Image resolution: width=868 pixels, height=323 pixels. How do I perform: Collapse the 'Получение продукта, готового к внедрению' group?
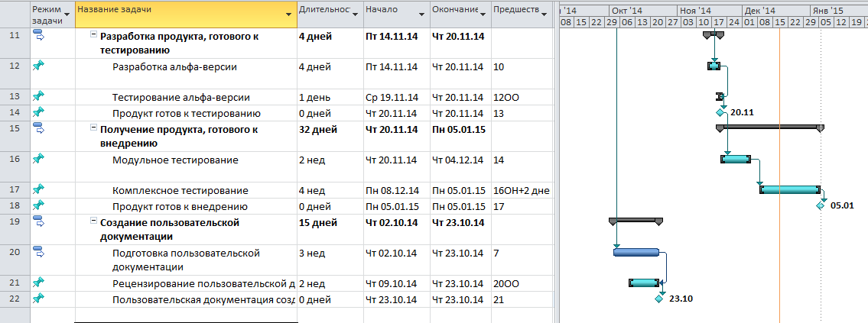pyautogui.click(x=93, y=129)
